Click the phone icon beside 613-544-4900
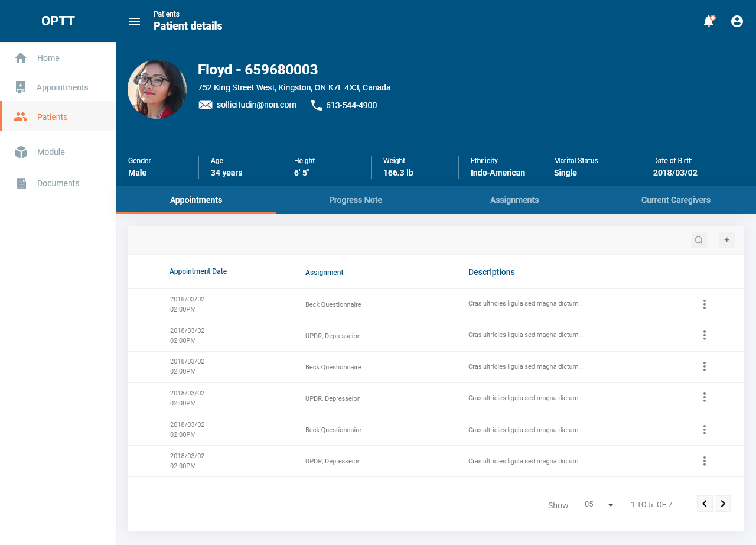The height and width of the screenshot is (545, 756). coord(317,105)
